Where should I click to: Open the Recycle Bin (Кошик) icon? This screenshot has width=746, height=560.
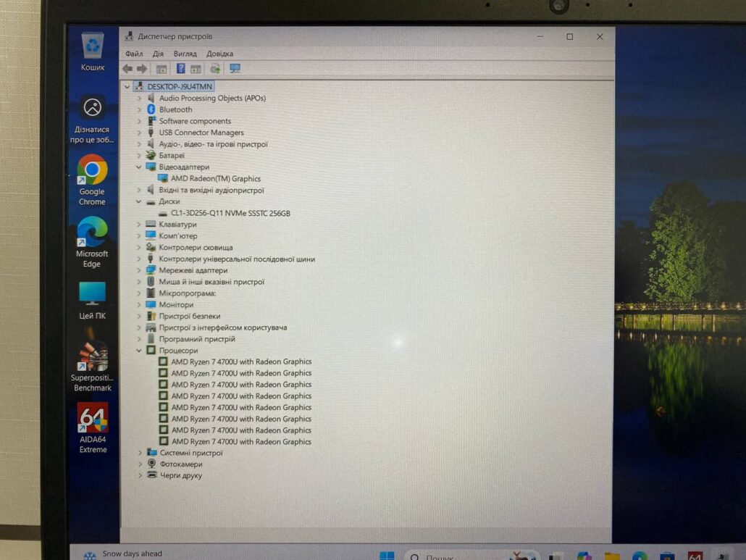pyautogui.click(x=93, y=51)
